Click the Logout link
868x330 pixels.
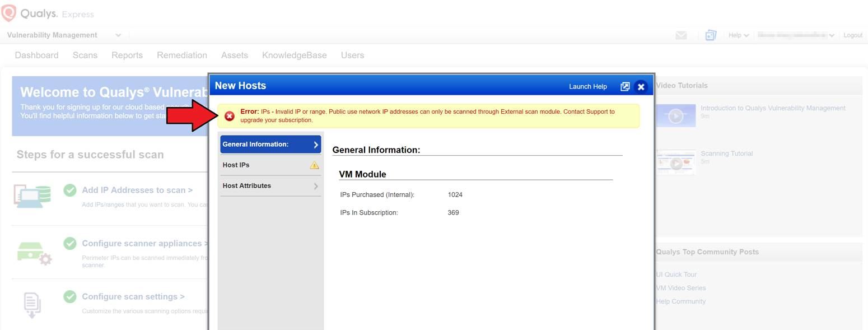[852, 35]
